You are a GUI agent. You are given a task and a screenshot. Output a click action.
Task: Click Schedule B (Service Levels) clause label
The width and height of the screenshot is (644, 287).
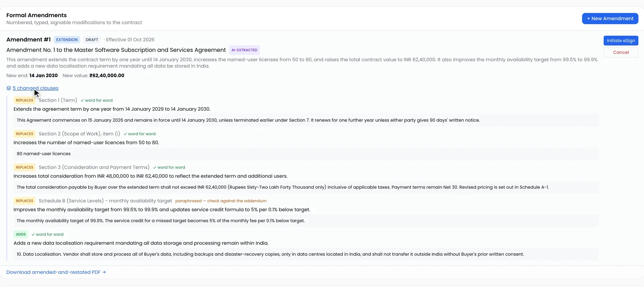(x=105, y=201)
